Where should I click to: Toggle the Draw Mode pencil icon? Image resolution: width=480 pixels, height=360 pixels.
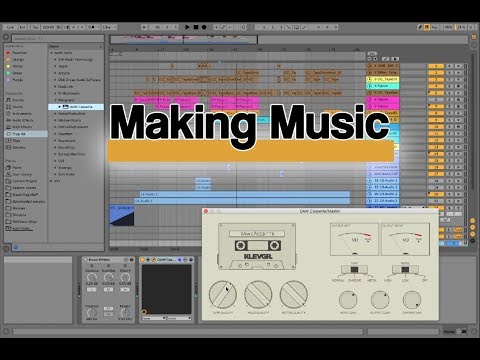coord(420,27)
